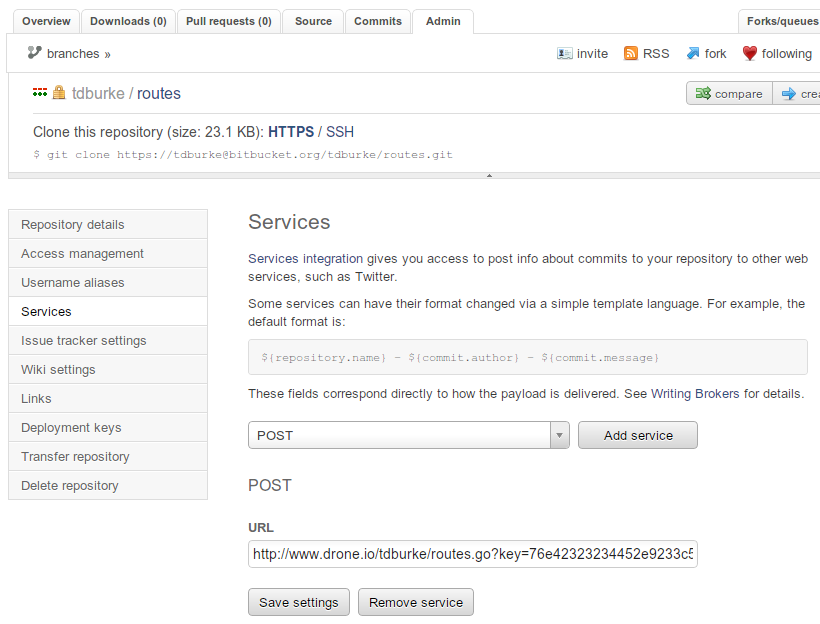Click the Save settings button
This screenshot has width=820, height=624.
[x=299, y=602]
